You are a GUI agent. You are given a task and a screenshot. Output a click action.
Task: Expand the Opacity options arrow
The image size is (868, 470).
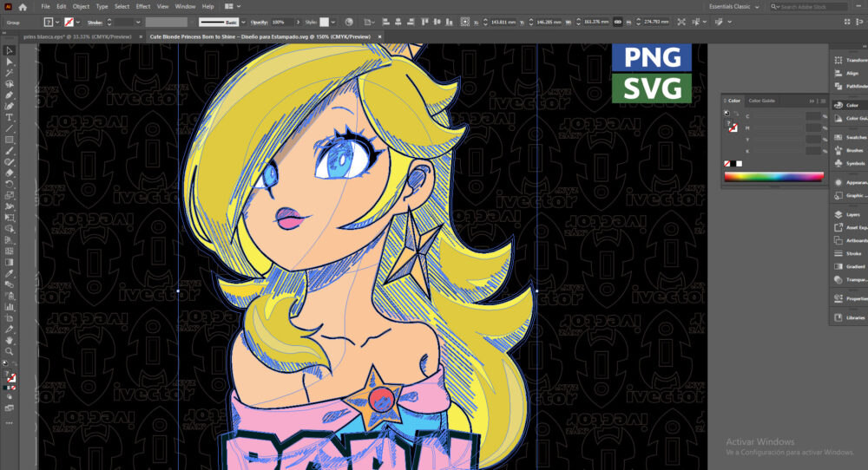pyautogui.click(x=298, y=23)
